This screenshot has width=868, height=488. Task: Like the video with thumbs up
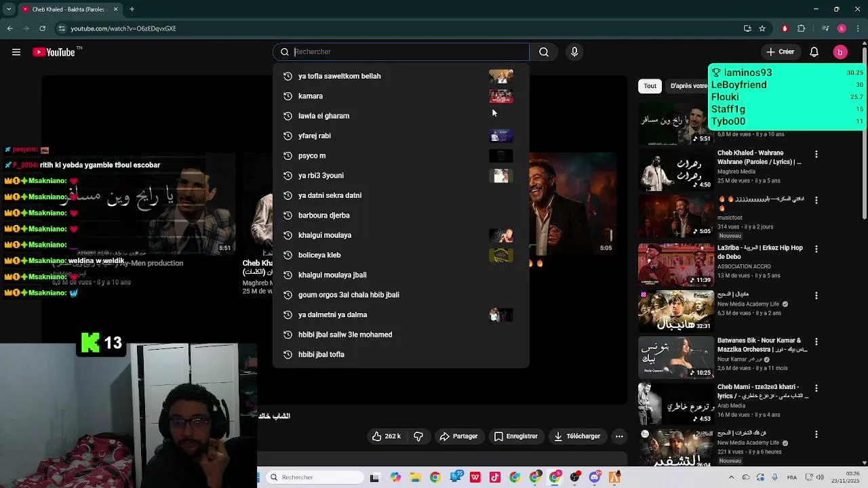pos(386,436)
